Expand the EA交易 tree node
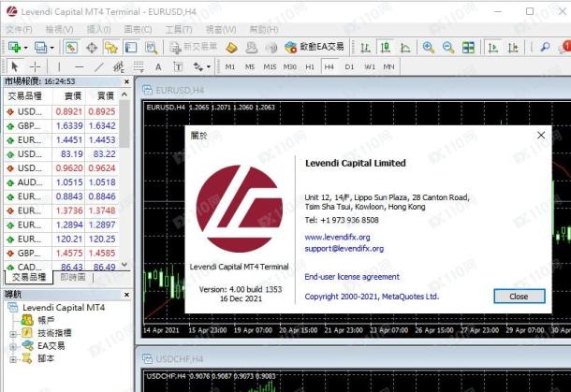Screen dimensions: 571x392 coord(13,346)
